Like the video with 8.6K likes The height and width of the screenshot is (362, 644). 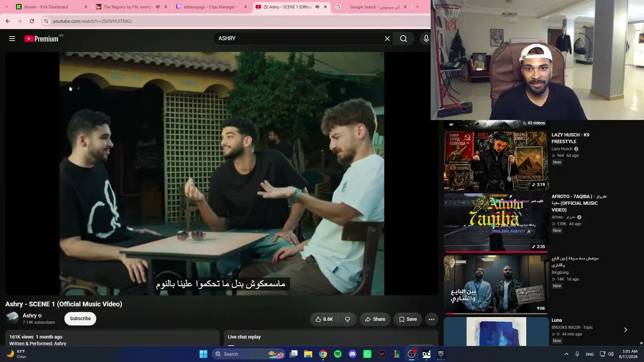point(324,319)
